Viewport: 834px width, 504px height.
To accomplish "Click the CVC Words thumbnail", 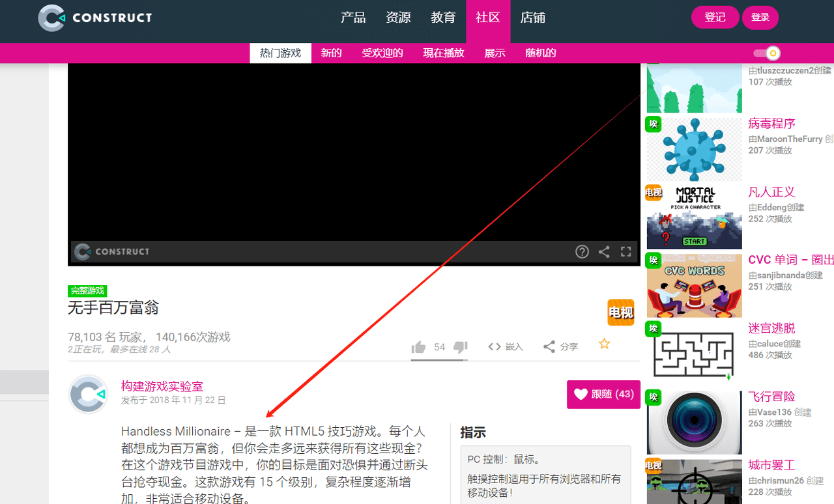I will (x=695, y=286).
